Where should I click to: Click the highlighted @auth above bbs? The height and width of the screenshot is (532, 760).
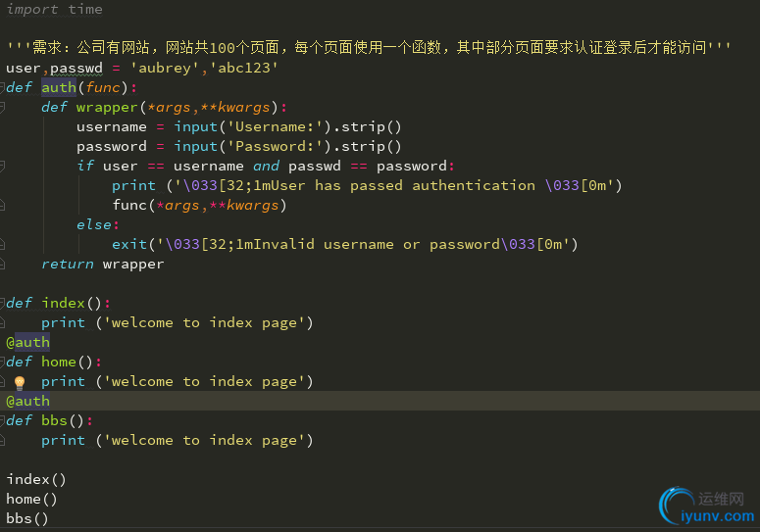tap(28, 401)
